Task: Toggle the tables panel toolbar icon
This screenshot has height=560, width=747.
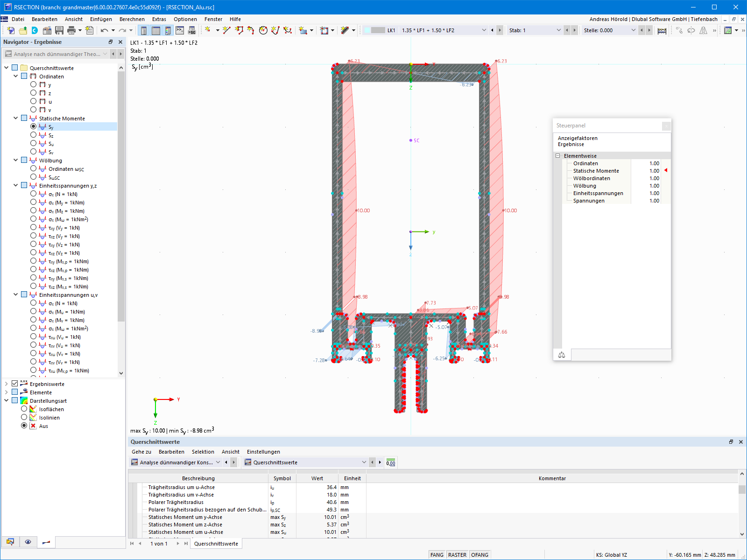Action: [156, 30]
